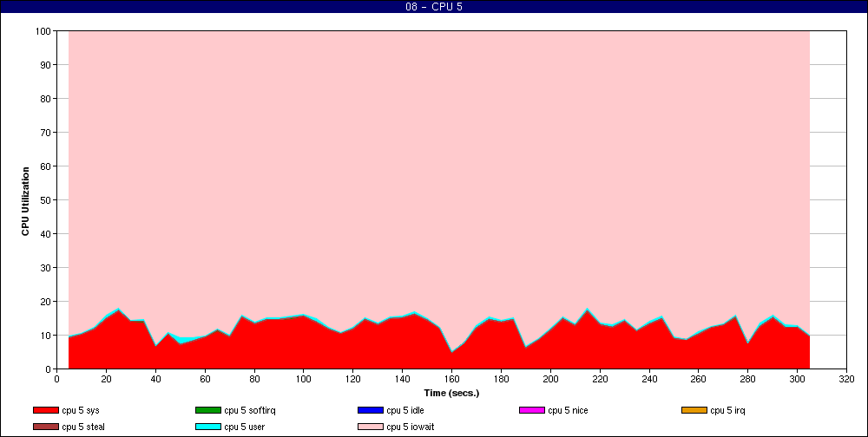The width and height of the screenshot is (868, 437).
Task: Click the x-axis tick label 80
Action: coord(254,379)
